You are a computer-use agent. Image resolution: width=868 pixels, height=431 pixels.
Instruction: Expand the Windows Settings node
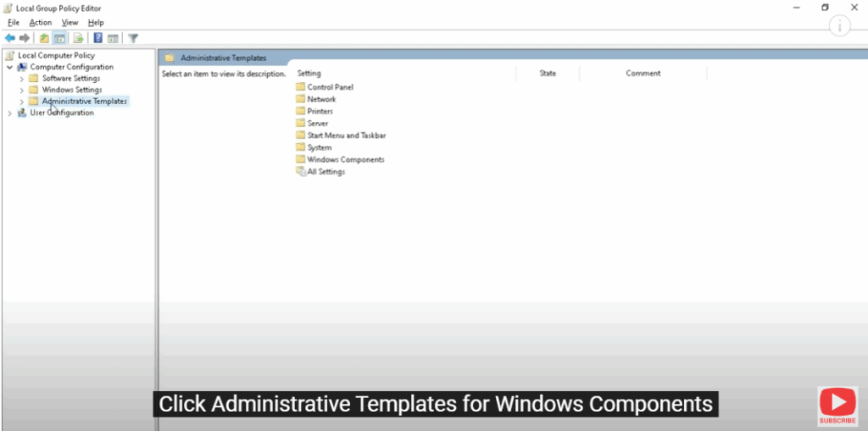point(21,90)
